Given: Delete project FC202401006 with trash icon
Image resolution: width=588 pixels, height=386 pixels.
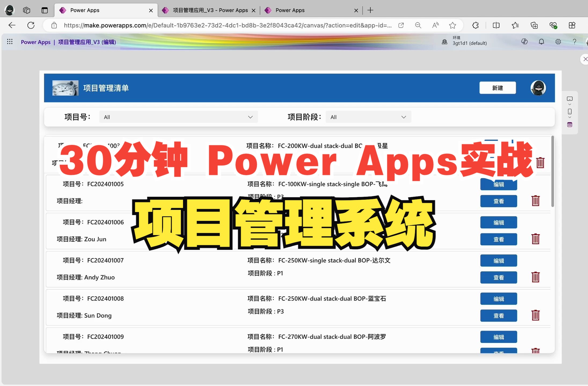Looking at the screenshot, I should (x=535, y=239).
